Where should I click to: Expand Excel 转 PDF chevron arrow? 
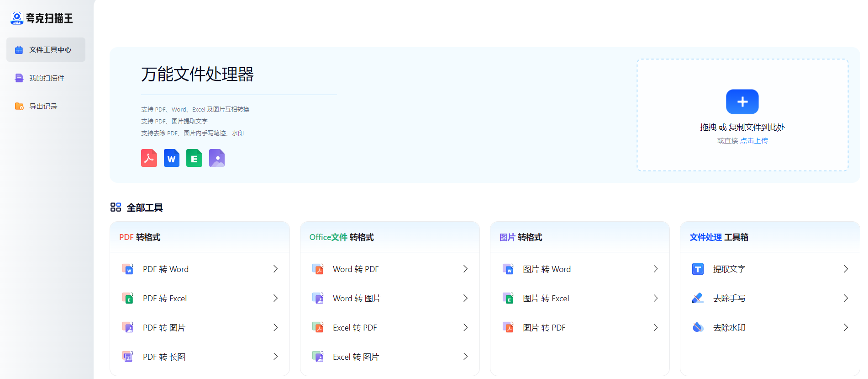465,327
